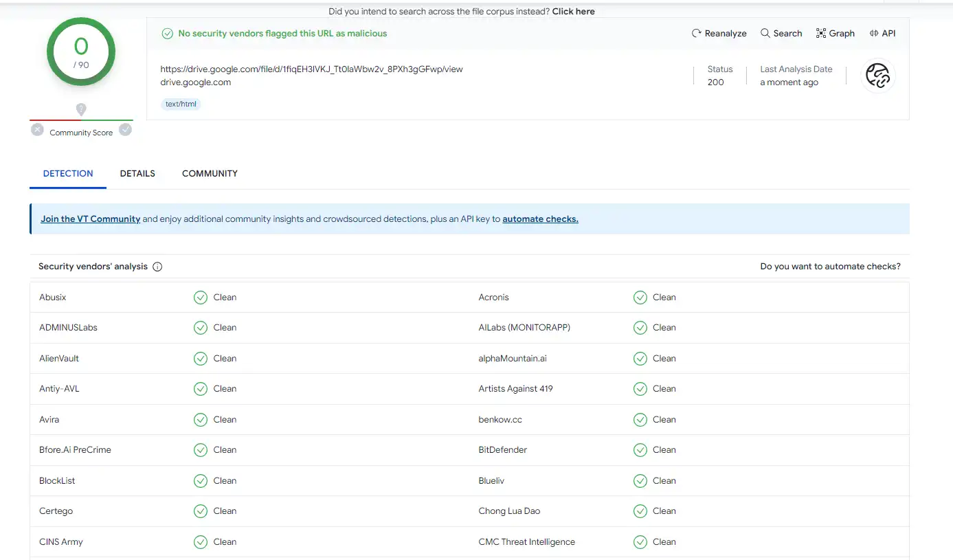This screenshot has height=560, width=953.
Task: Select the benkow.cc vendor name
Action: point(500,420)
